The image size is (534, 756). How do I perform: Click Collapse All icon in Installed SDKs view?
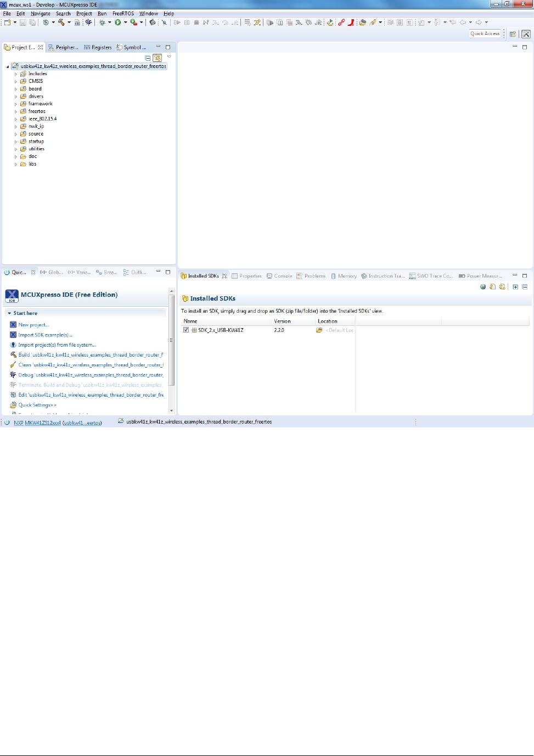(x=525, y=286)
